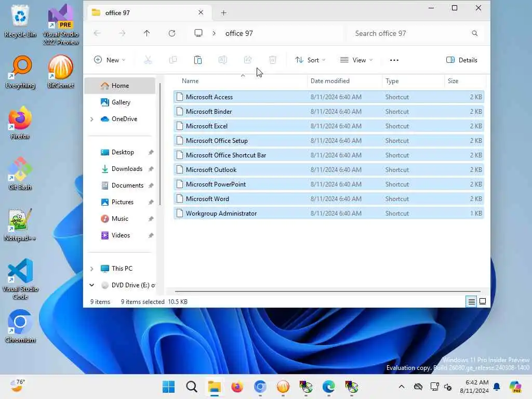Open the View dropdown
The width and height of the screenshot is (532, 399).
pos(356,60)
